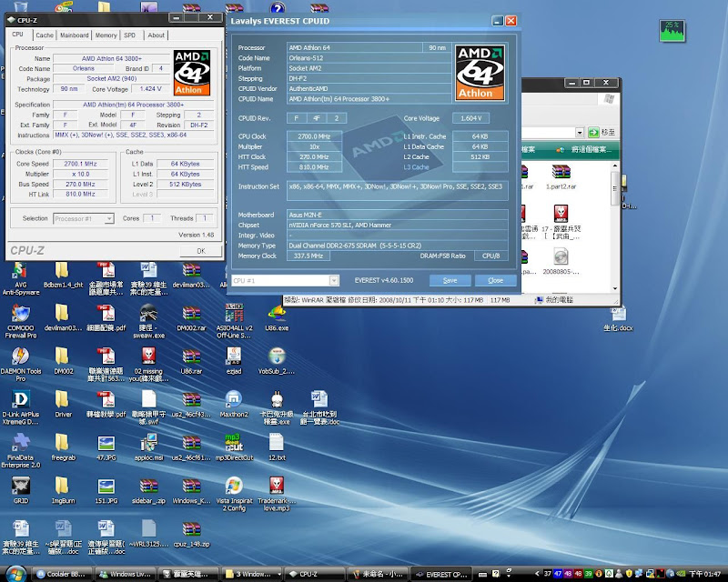
Task: Select the sidebar_.zip archive
Action: click(148, 490)
